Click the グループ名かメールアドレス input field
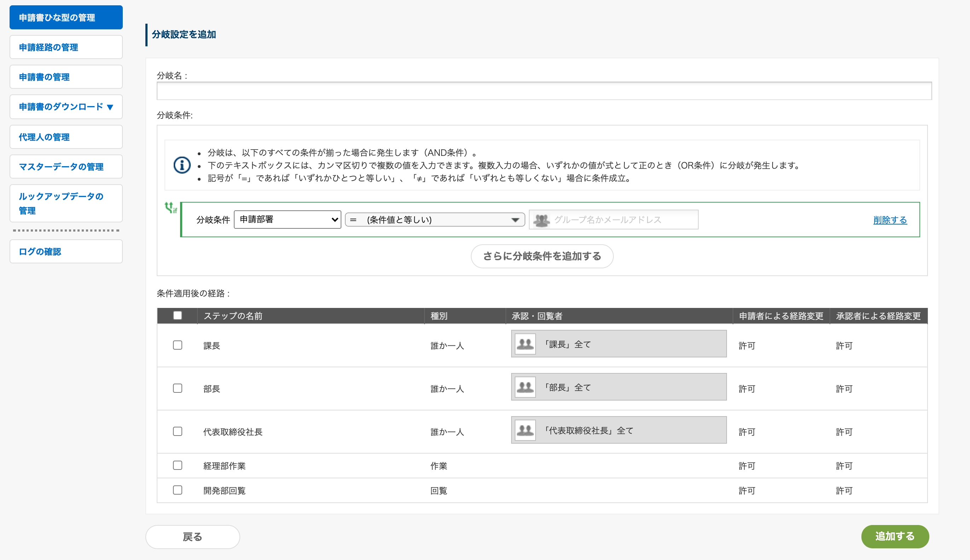970x560 pixels. point(613,220)
